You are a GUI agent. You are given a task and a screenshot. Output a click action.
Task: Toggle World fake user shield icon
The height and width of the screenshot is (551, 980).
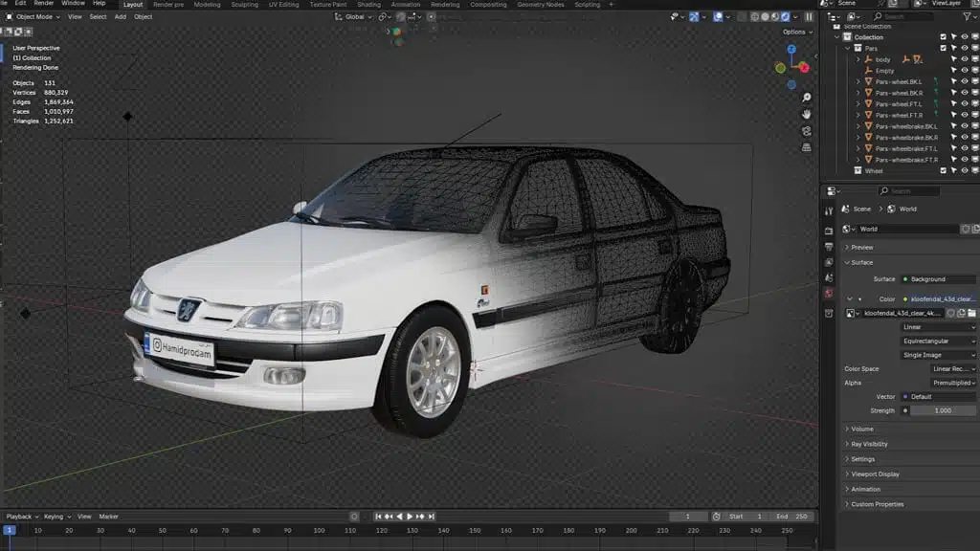point(966,230)
